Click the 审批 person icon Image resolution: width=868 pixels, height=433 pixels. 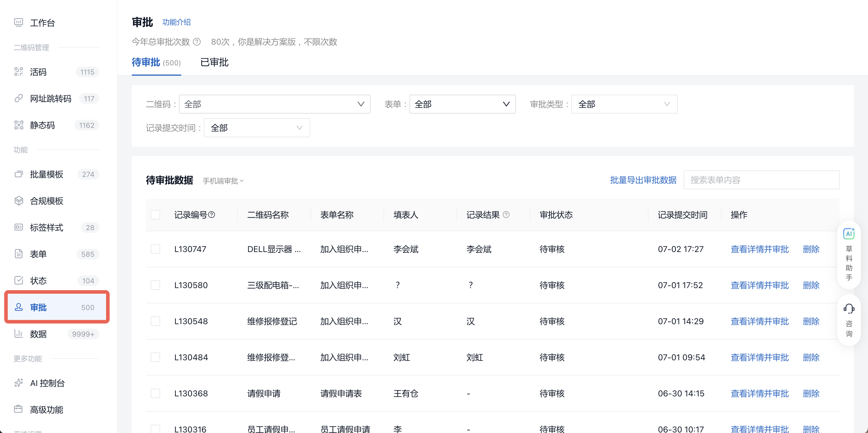[19, 307]
